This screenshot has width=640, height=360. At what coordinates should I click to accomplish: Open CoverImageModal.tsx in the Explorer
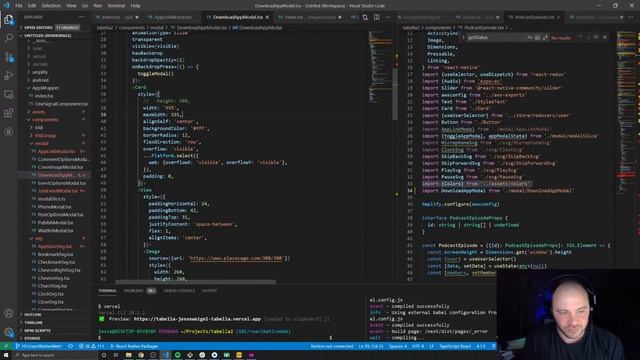[x=60, y=167]
